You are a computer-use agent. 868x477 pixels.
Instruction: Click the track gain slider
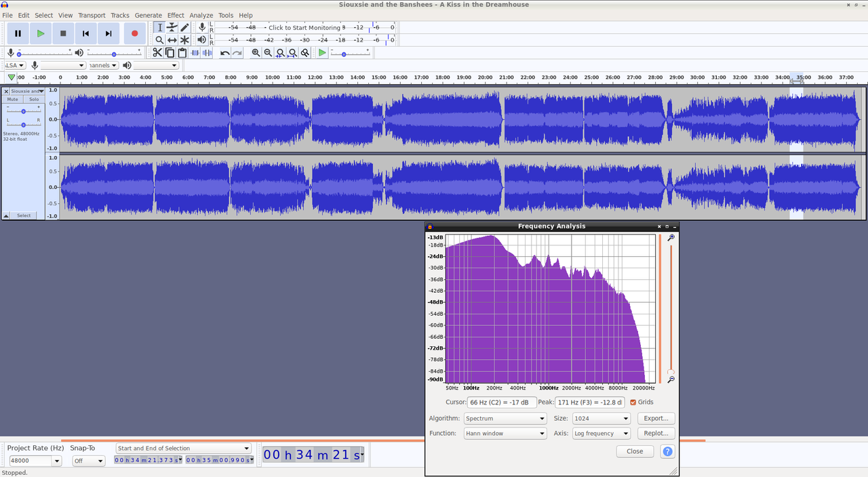point(23,111)
